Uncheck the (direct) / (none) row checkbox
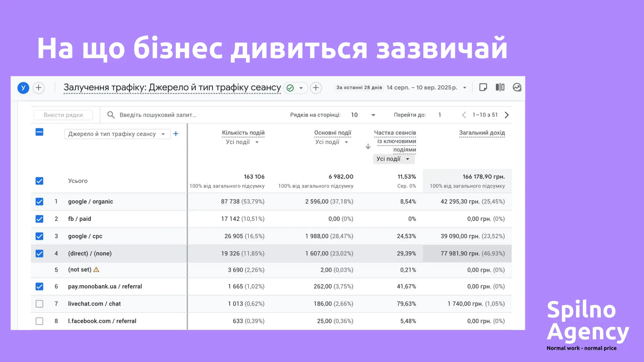 tap(39, 253)
